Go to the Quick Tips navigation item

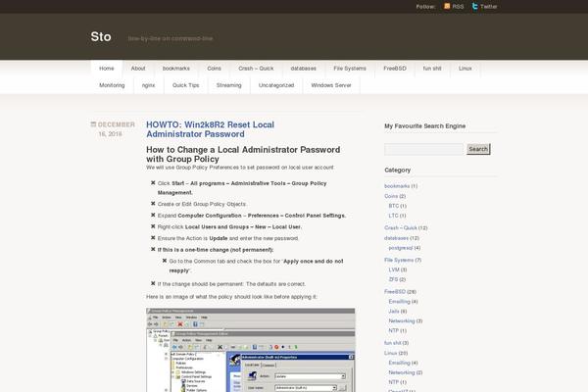185,85
